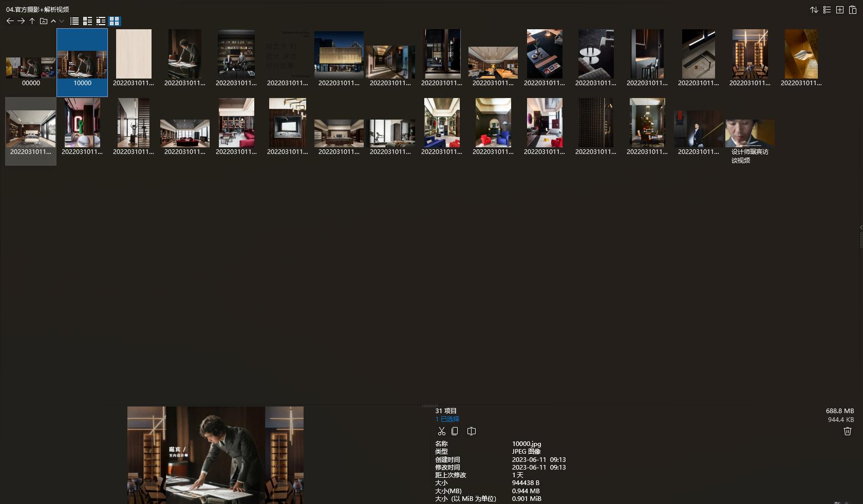Open the 设计师琚宾访谈视频 video file
The width and height of the screenshot is (863, 504).
click(750, 133)
